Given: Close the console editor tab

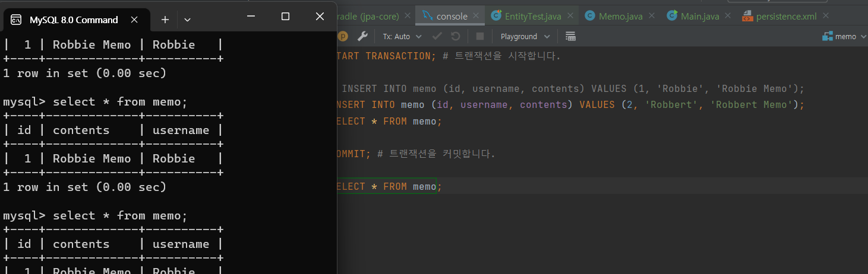Looking at the screenshot, I should pos(476,16).
